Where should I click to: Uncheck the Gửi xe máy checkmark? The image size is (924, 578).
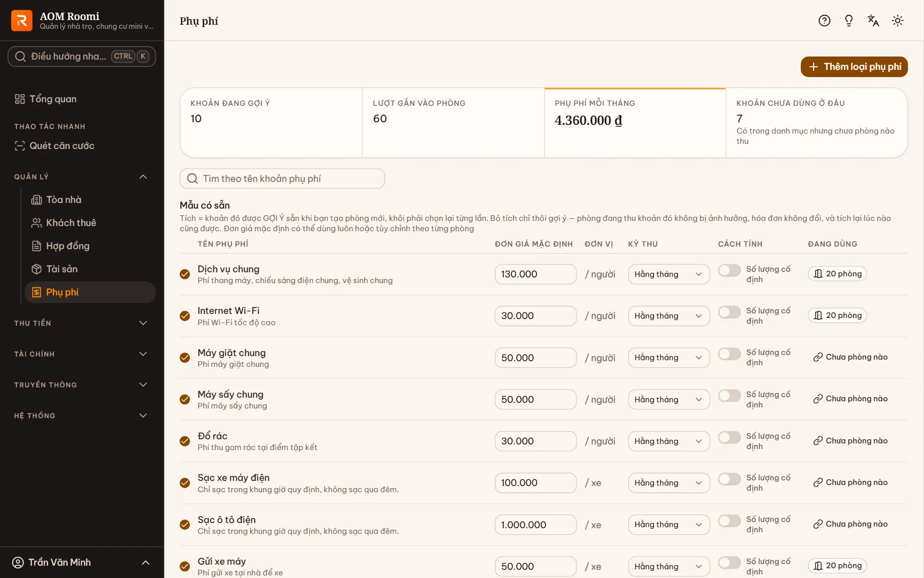[x=185, y=567]
